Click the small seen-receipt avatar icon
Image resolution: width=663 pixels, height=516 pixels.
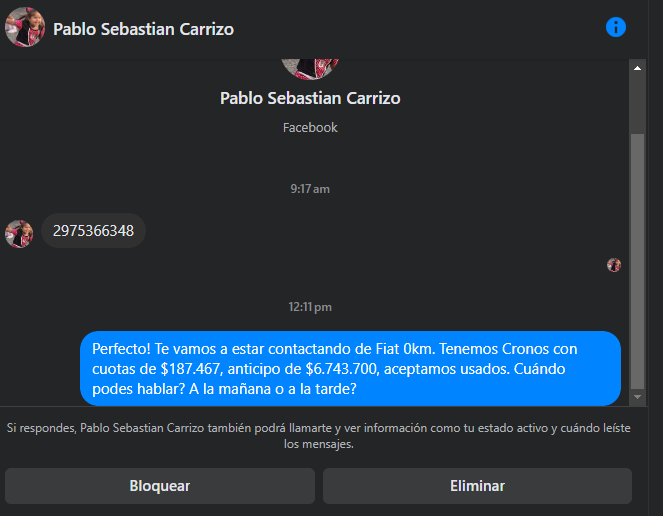pyautogui.click(x=614, y=265)
